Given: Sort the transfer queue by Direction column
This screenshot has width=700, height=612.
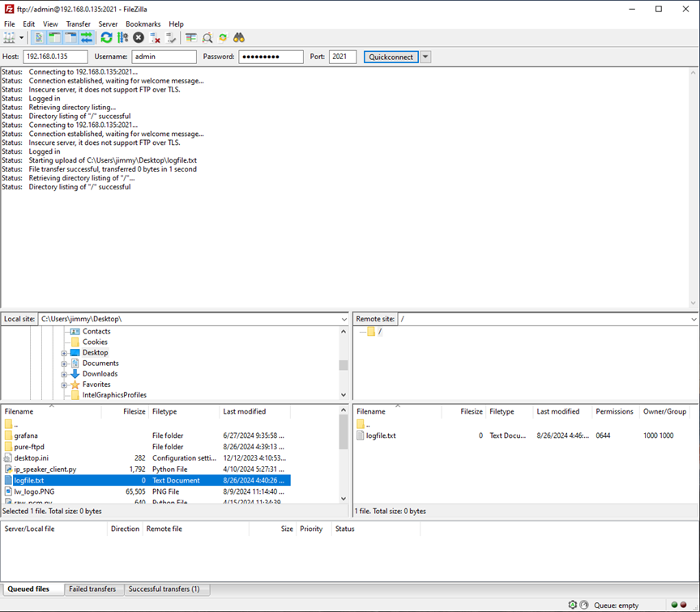Looking at the screenshot, I should tap(125, 529).
